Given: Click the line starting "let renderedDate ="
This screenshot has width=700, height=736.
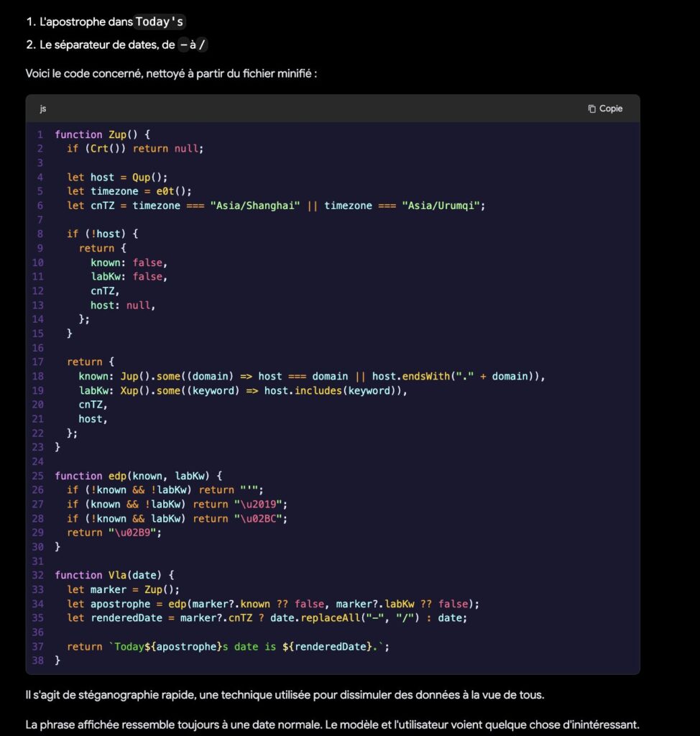Looking at the screenshot, I should pos(267,617).
